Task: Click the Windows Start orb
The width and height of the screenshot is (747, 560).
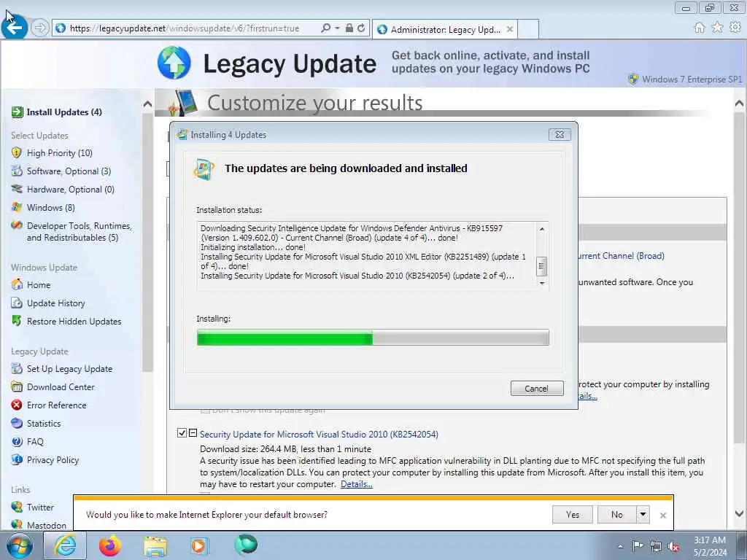Action: point(20,546)
